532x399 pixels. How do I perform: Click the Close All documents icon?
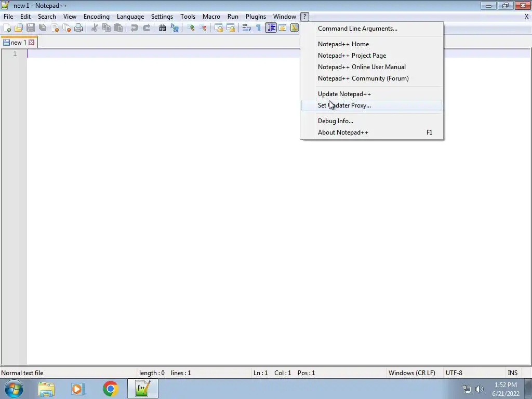coord(66,28)
